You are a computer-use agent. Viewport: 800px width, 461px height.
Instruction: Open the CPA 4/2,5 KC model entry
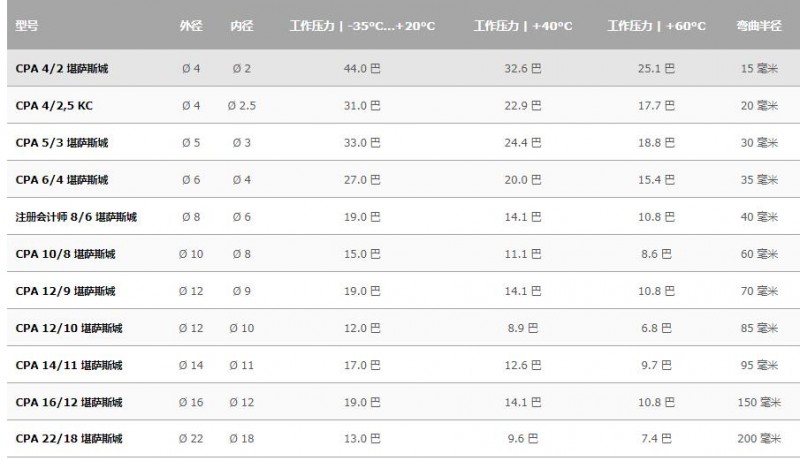click(x=54, y=106)
